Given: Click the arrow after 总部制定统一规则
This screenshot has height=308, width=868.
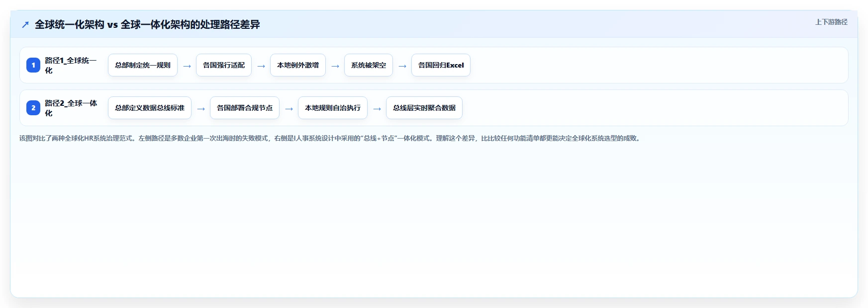Looking at the screenshot, I should pyautogui.click(x=187, y=66).
